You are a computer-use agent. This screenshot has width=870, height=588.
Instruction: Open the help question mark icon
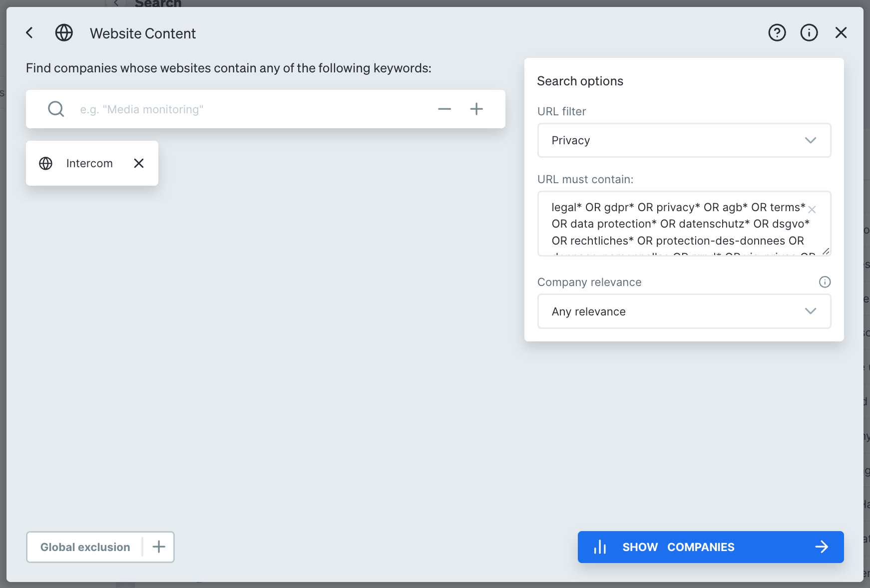pyautogui.click(x=777, y=32)
